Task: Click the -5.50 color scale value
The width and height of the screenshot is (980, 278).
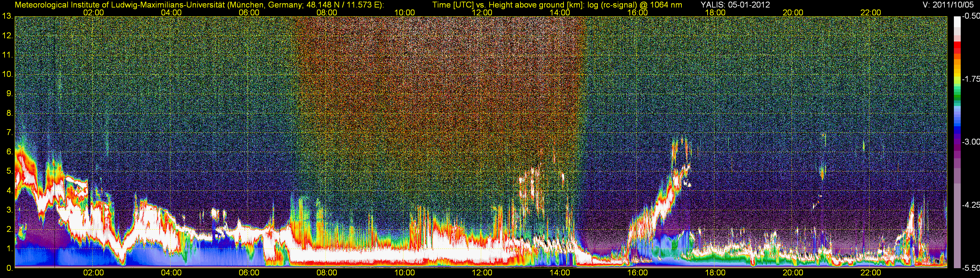Action: 971,268
